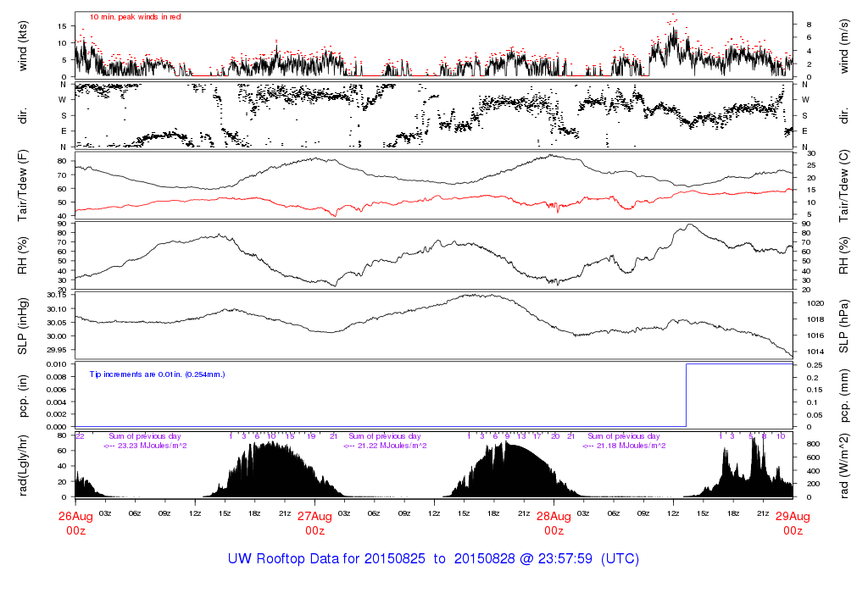
Task: Click the '23.23 MJoules/m^2' daily sum
Action: (152, 446)
